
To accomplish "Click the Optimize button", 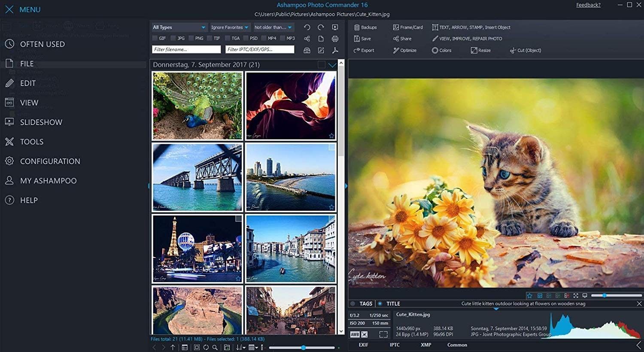I will point(404,50).
